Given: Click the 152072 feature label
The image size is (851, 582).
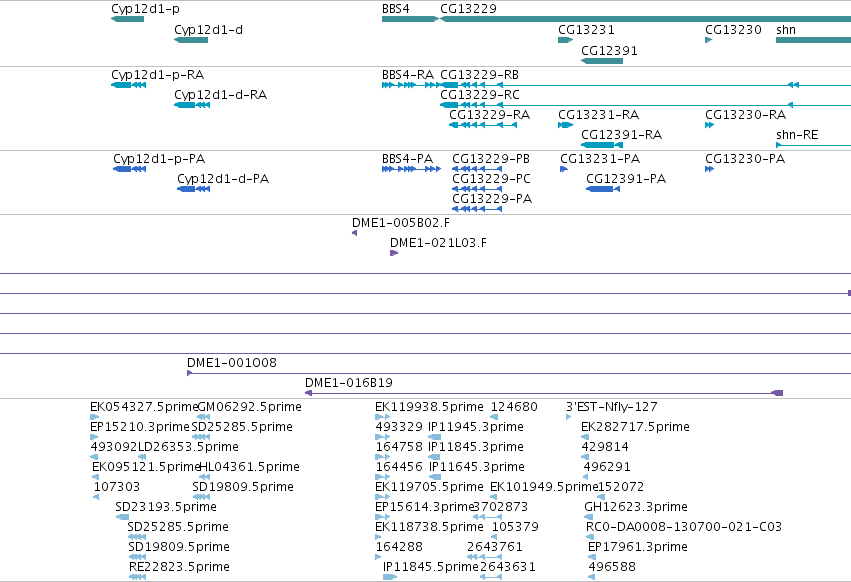Looking at the screenshot, I should click(621, 487).
